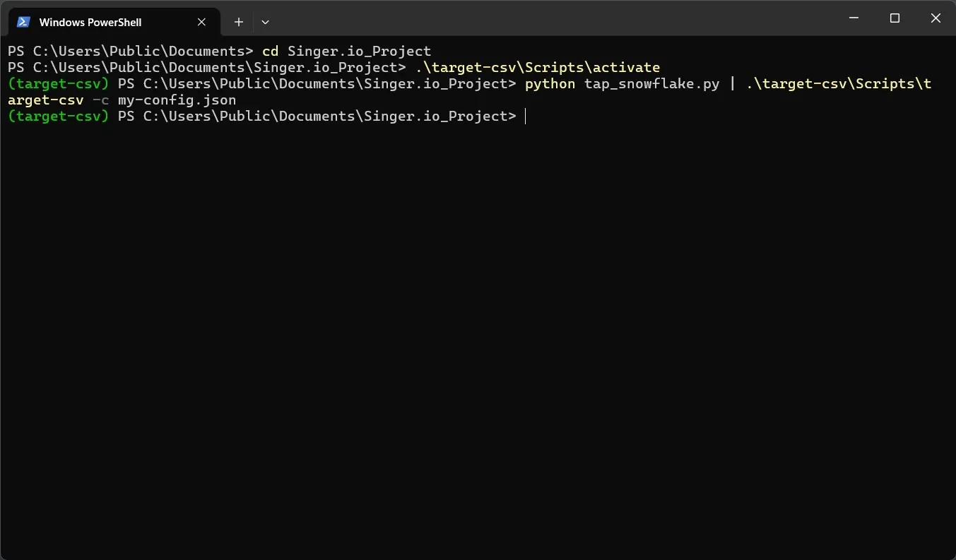
Task: Click the cursor at the last prompt
Action: click(x=526, y=117)
